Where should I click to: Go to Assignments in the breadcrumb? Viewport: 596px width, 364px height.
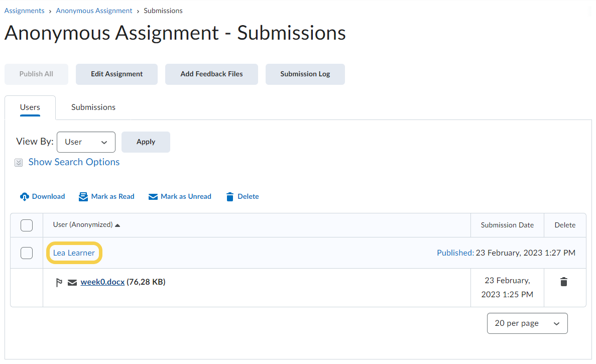click(24, 11)
